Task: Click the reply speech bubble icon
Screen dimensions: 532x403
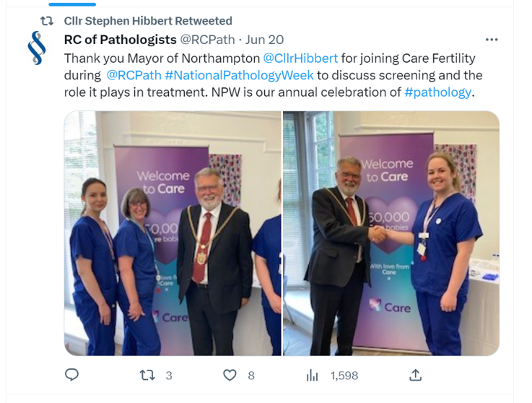Action: 71,375
